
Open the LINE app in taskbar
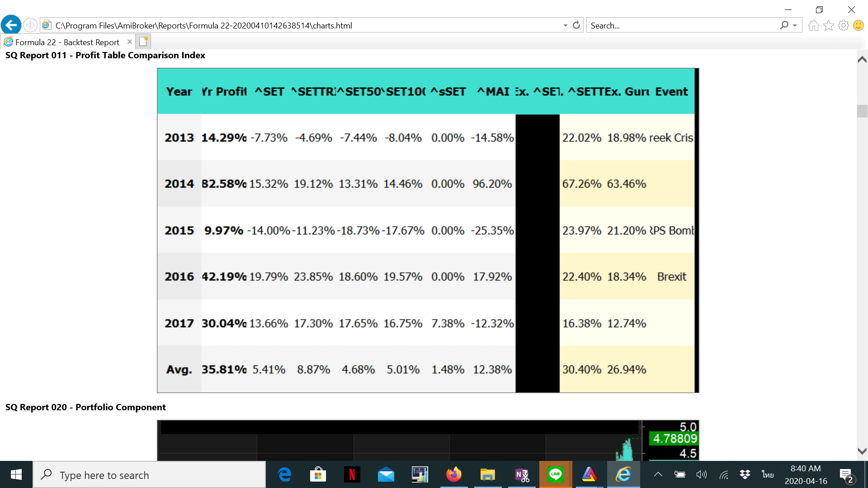coord(555,474)
